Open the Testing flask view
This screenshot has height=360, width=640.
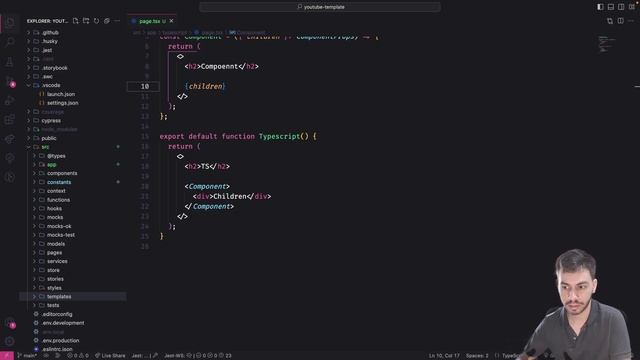pyautogui.click(x=10, y=62)
